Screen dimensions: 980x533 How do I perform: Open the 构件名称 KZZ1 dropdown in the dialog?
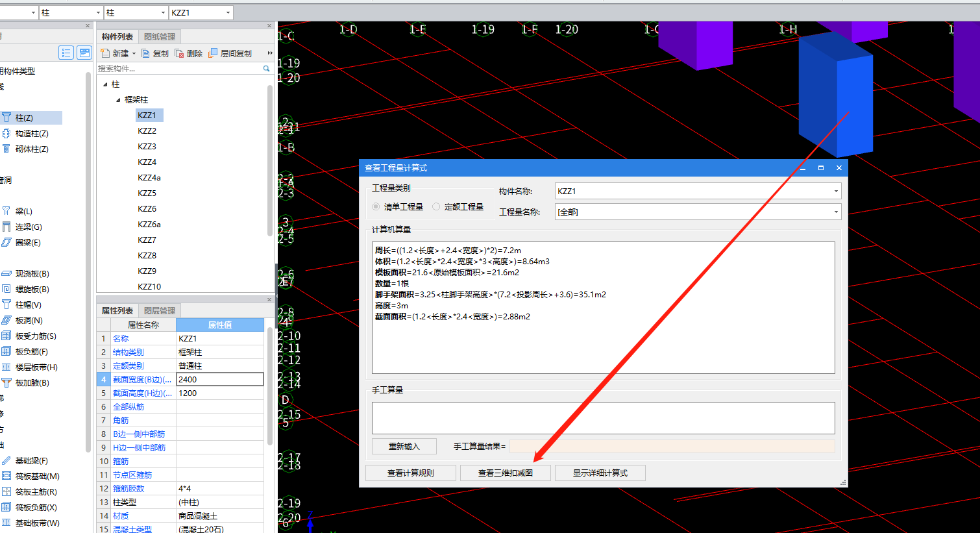(836, 191)
